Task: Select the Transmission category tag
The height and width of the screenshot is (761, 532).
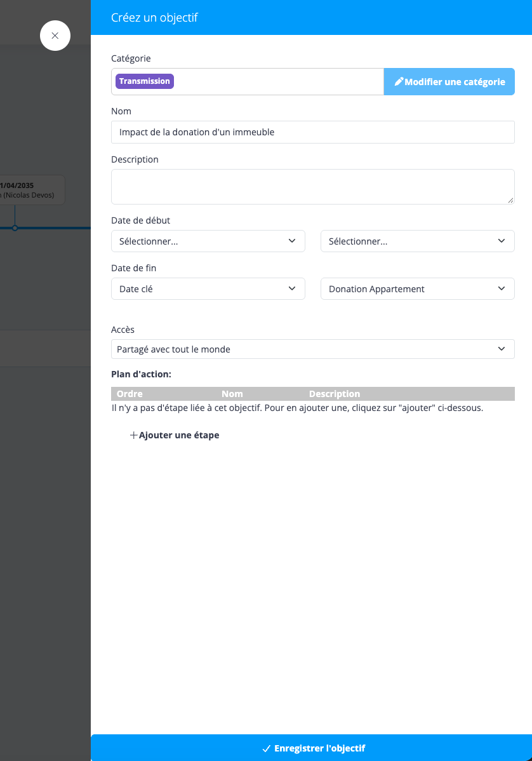Action: 145,81
